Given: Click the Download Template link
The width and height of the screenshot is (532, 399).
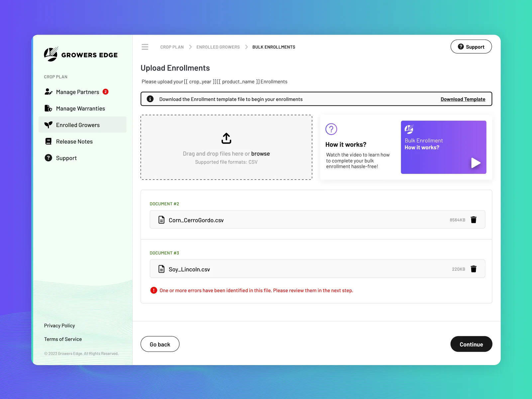Looking at the screenshot, I should (x=463, y=99).
